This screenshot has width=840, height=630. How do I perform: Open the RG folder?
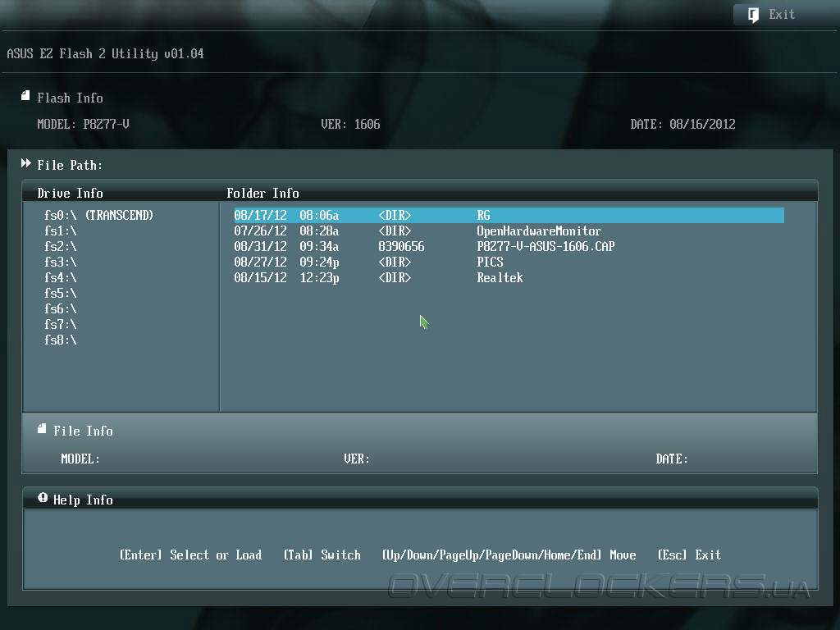(509, 216)
